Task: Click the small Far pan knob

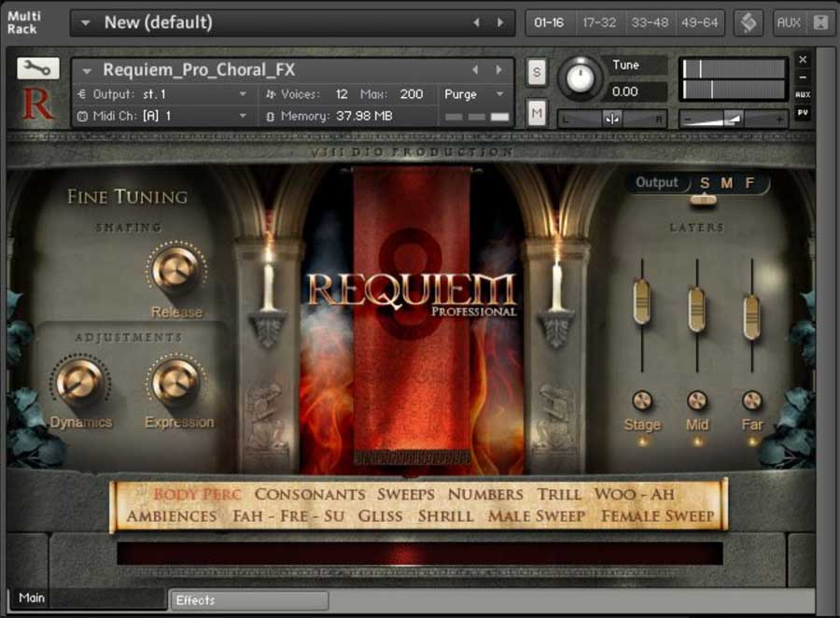Action: [751, 400]
